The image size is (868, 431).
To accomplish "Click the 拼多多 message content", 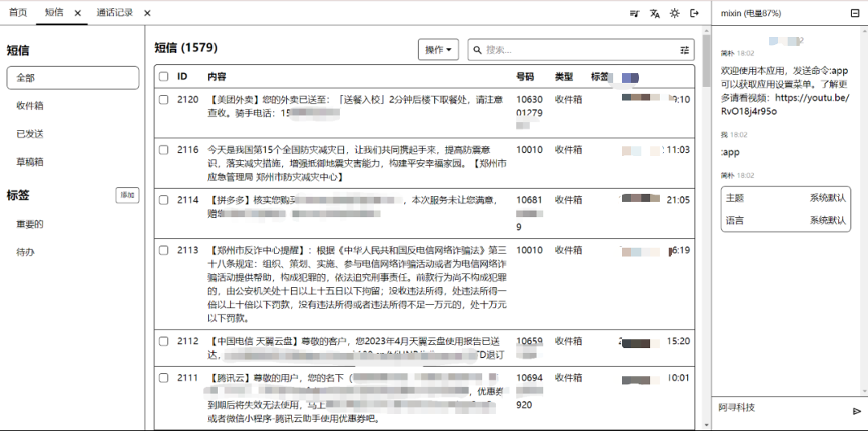I will (353, 207).
